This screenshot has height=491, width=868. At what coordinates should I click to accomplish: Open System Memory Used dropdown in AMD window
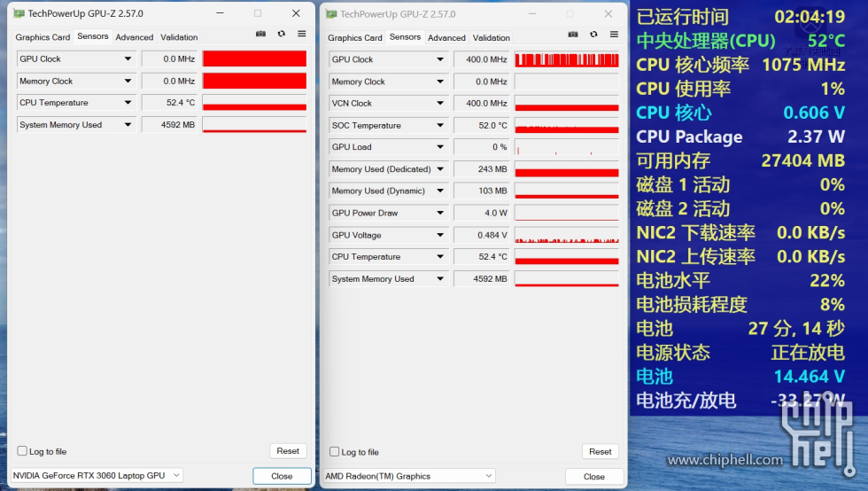440,279
